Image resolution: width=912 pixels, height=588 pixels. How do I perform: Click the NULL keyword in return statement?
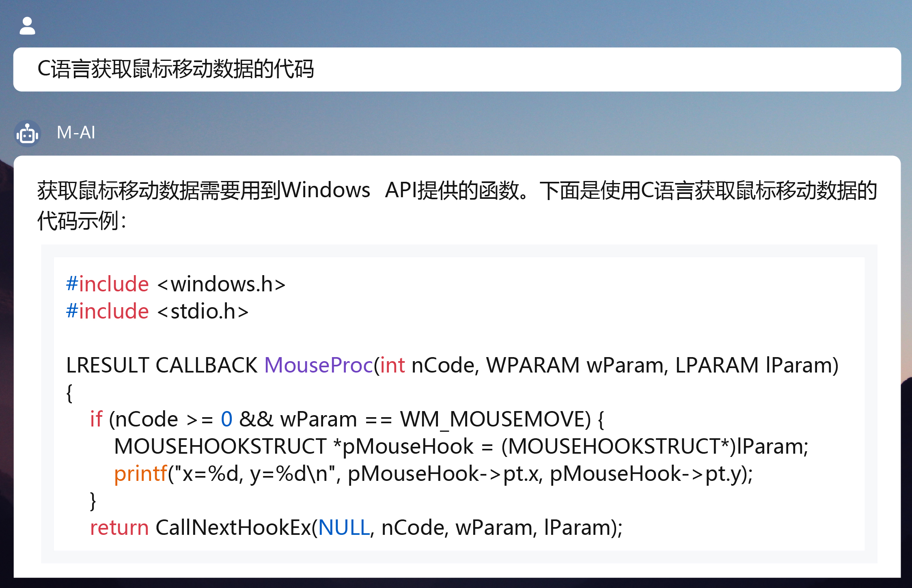tap(344, 528)
